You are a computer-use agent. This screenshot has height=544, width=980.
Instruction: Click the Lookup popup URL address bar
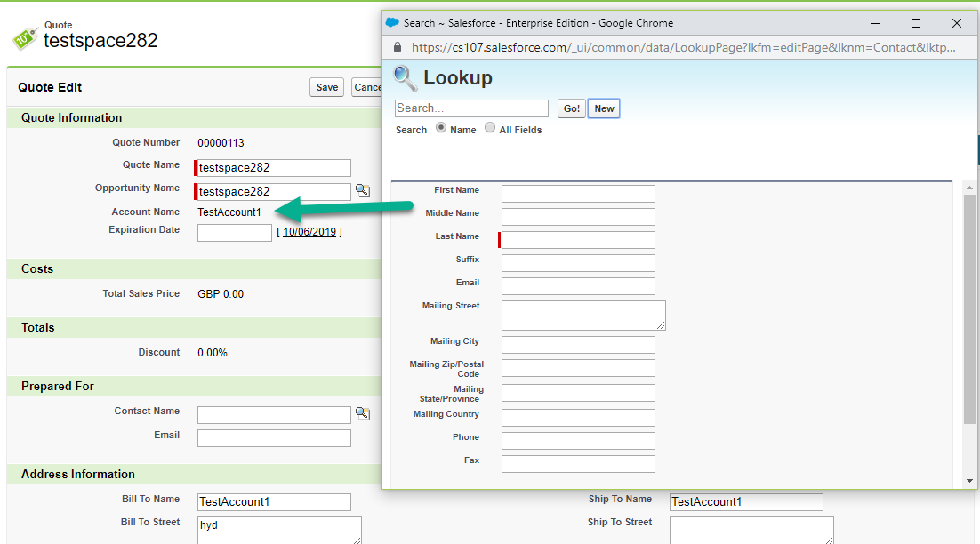683,47
